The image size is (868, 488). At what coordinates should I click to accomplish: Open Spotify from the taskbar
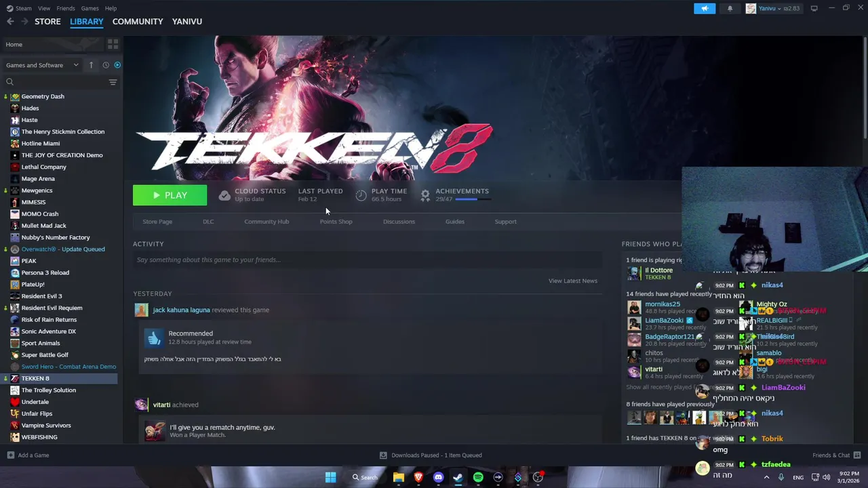(478, 477)
